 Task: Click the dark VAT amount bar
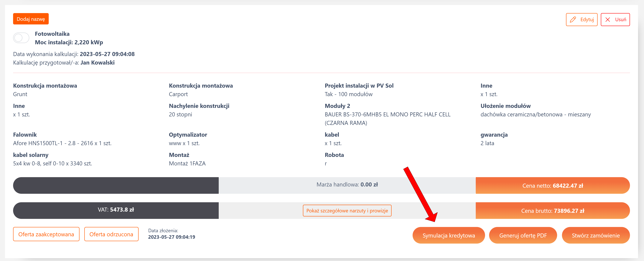(x=116, y=210)
